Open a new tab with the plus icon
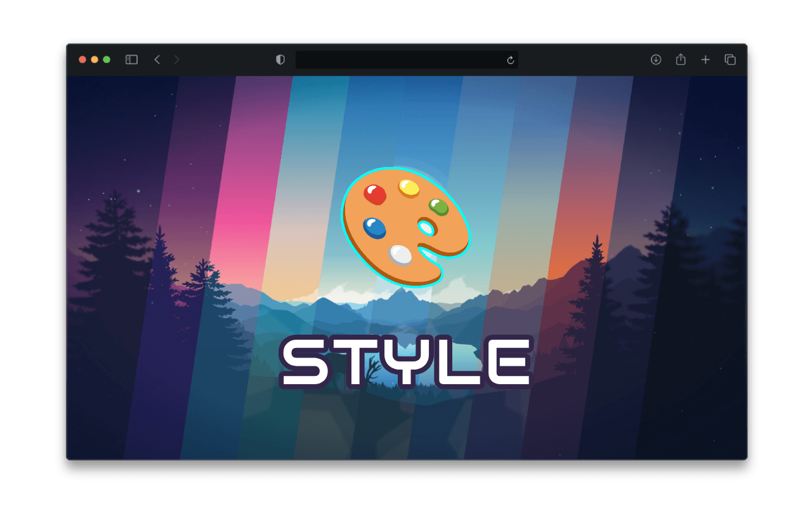This screenshot has height=508, width=812. click(705, 59)
